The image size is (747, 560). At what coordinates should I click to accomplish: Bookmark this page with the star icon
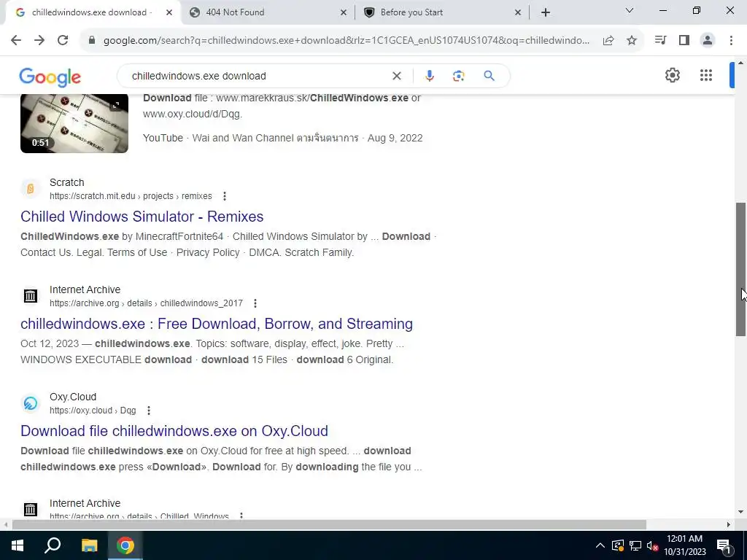632,41
